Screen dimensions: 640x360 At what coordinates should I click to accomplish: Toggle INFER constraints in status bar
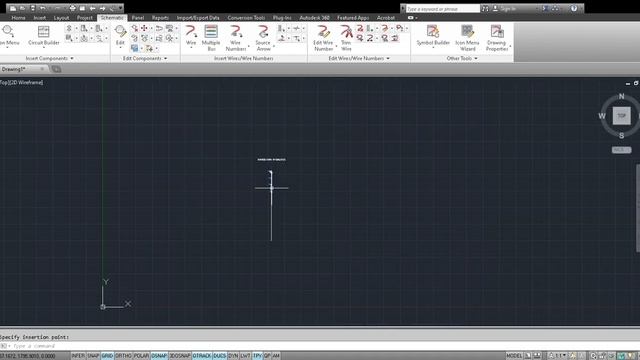78,356
